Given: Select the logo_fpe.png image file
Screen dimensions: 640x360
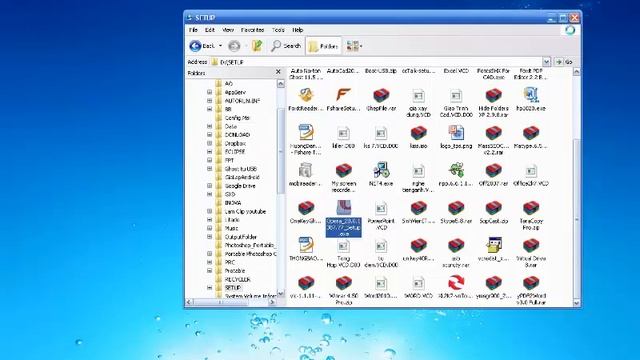Looking at the screenshot, I should click(456, 133).
